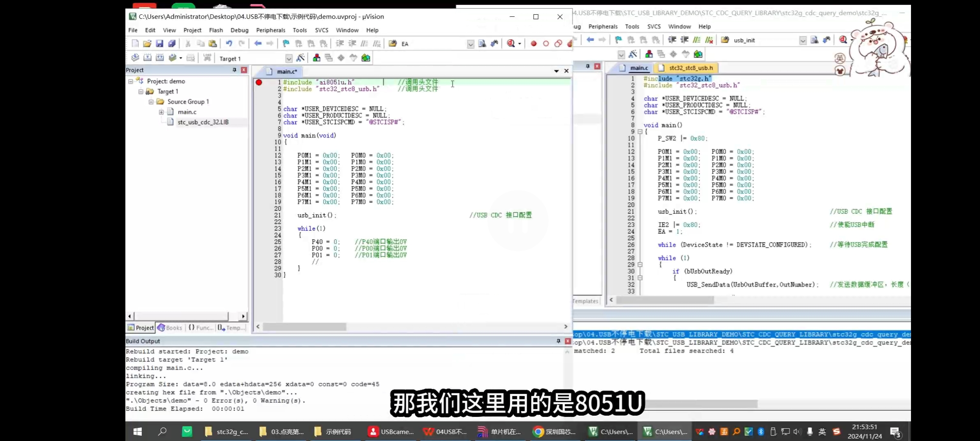Viewport: 980px width, 441px height.
Task: Toggle the breakpoint on line 1
Action: click(259, 82)
